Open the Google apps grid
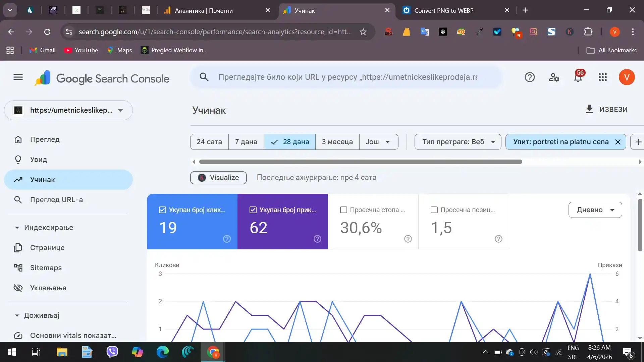644x362 pixels. click(x=602, y=77)
